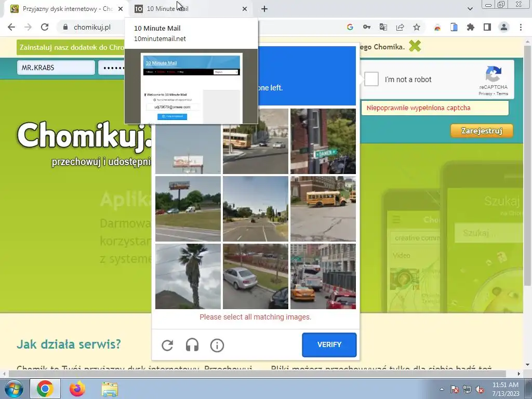Close the chomikuj tab
Screen dimensions: 532x399
121,9
